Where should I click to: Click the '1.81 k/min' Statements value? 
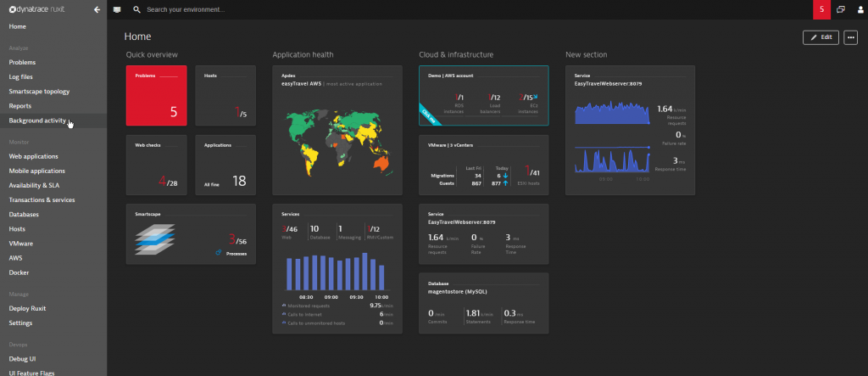[481, 313]
